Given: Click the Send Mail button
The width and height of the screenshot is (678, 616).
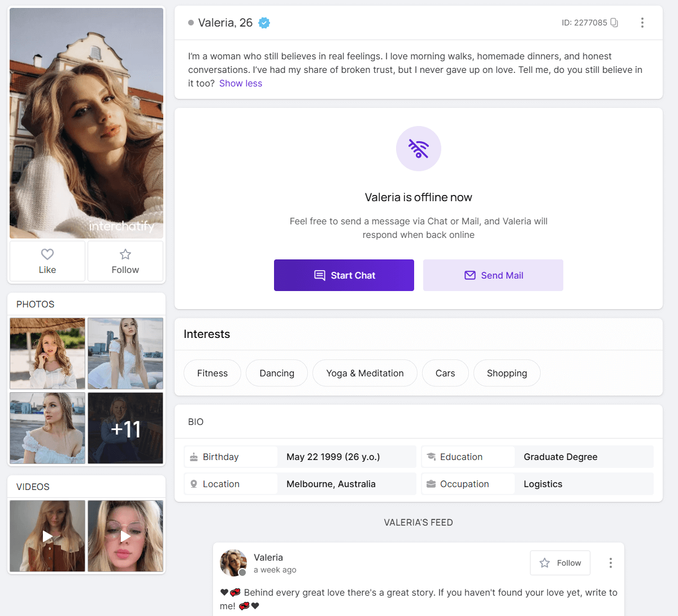Looking at the screenshot, I should tap(493, 275).
